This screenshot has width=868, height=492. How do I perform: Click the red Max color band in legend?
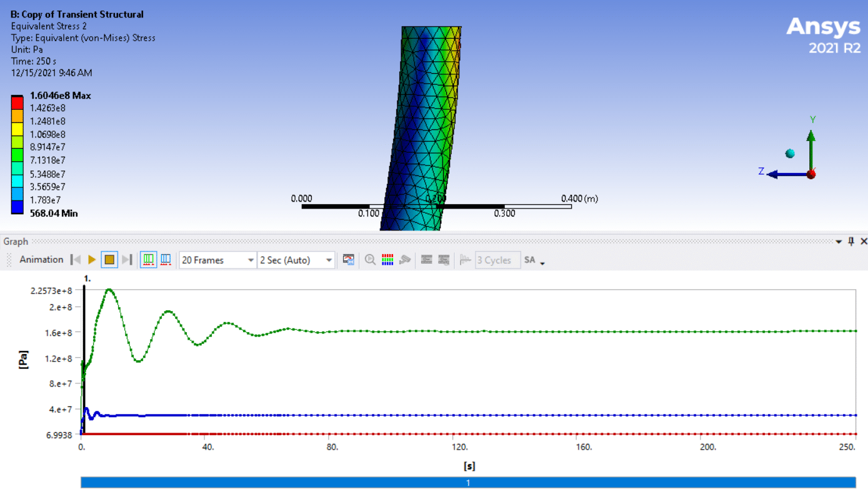tap(17, 101)
